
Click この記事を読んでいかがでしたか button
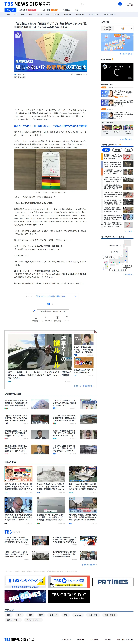tap(53, 311)
